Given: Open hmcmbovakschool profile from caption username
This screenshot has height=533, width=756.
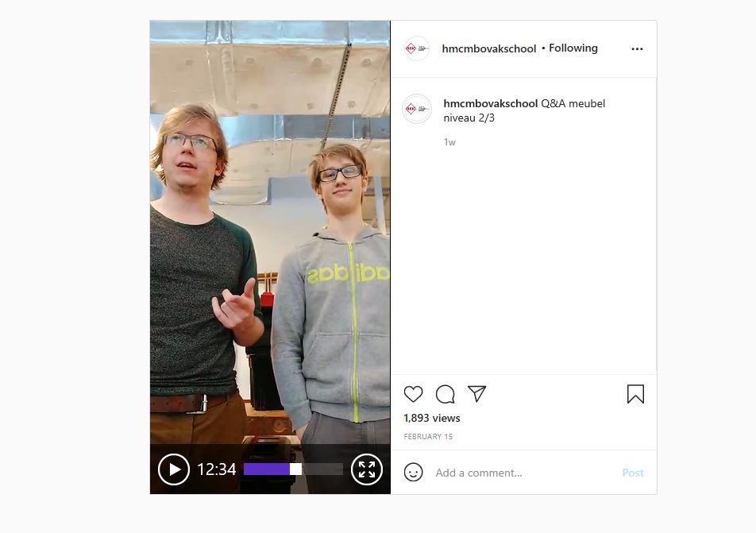Looking at the screenshot, I should coord(490,103).
